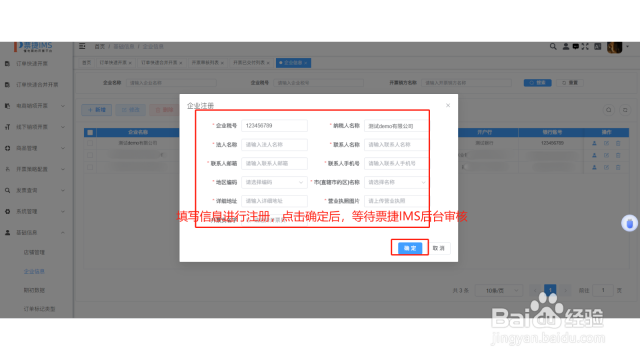Click the blue 搜索 button

(x=538, y=83)
